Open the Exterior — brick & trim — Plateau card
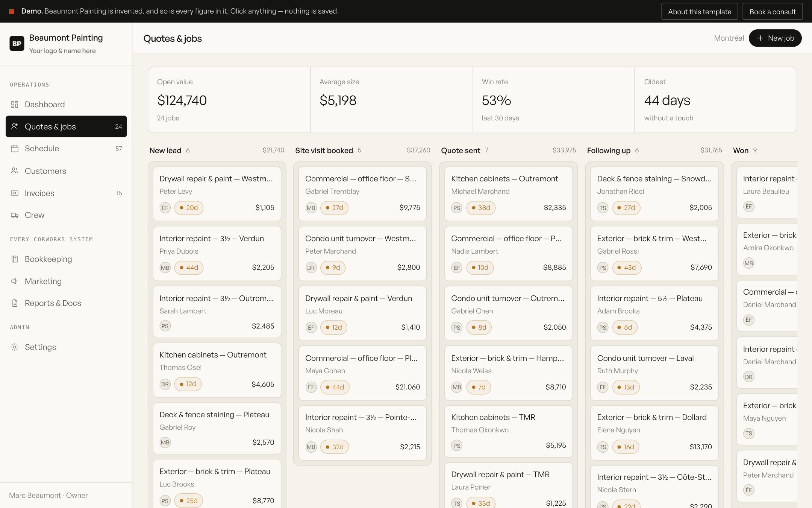Viewport: 812px width, 508px height. [217, 484]
